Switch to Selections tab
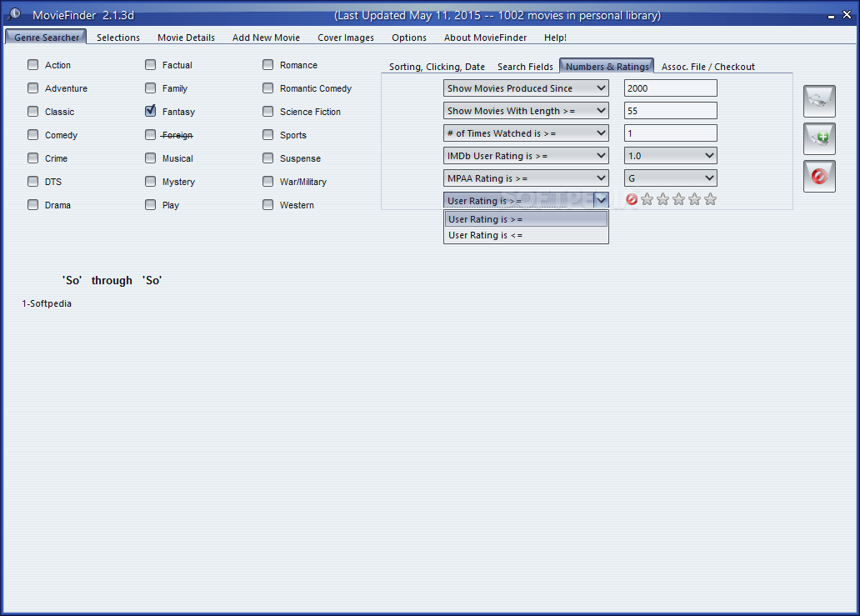This screenshot has width=860, height=616. (x=118, y=38)
